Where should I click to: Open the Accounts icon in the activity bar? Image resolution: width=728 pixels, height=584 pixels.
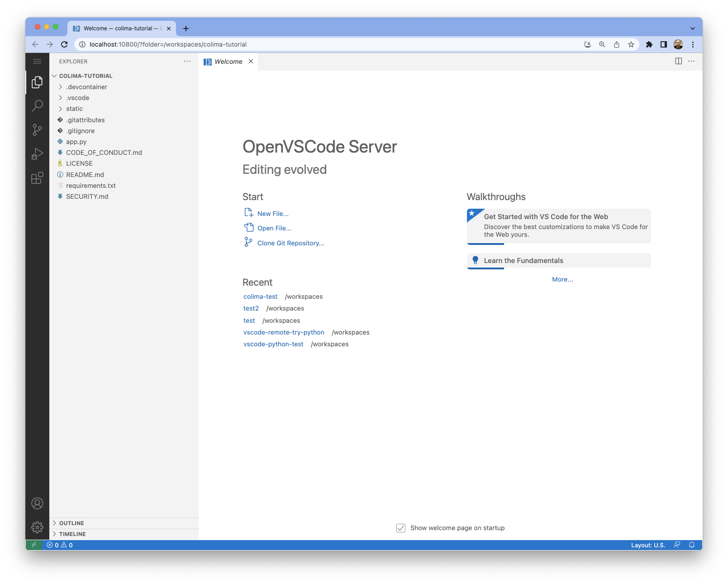pyautogui.click(x=37, y=503)
